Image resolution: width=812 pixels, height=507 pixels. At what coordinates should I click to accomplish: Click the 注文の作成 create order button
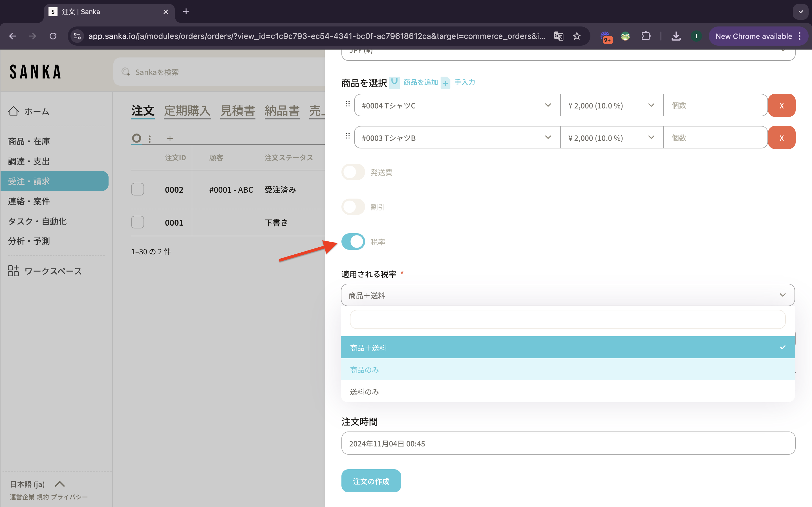point(371,481)
